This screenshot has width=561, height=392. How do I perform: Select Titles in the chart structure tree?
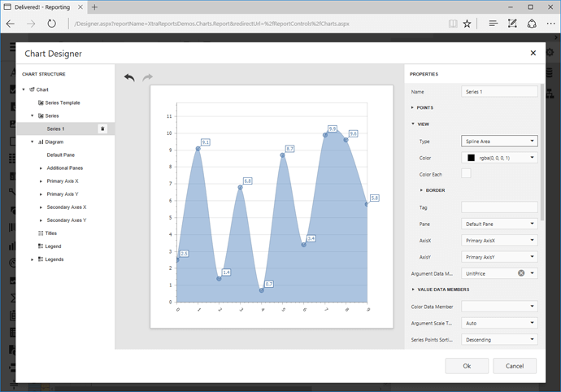pos(51,233)
